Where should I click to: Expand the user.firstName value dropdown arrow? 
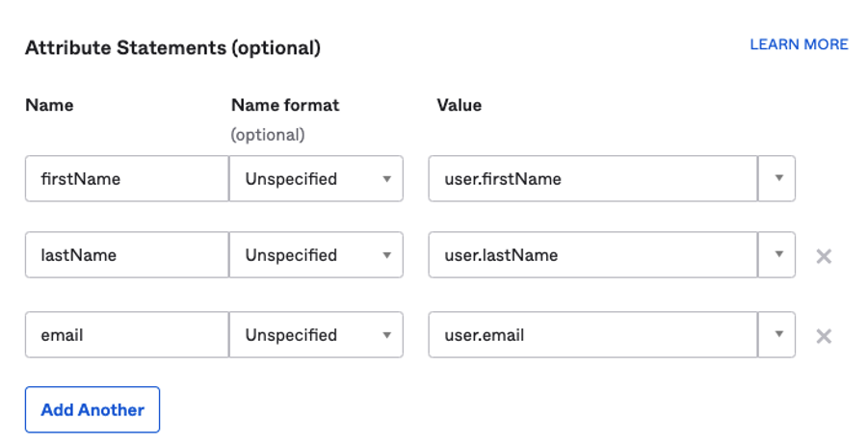point(776,178)
